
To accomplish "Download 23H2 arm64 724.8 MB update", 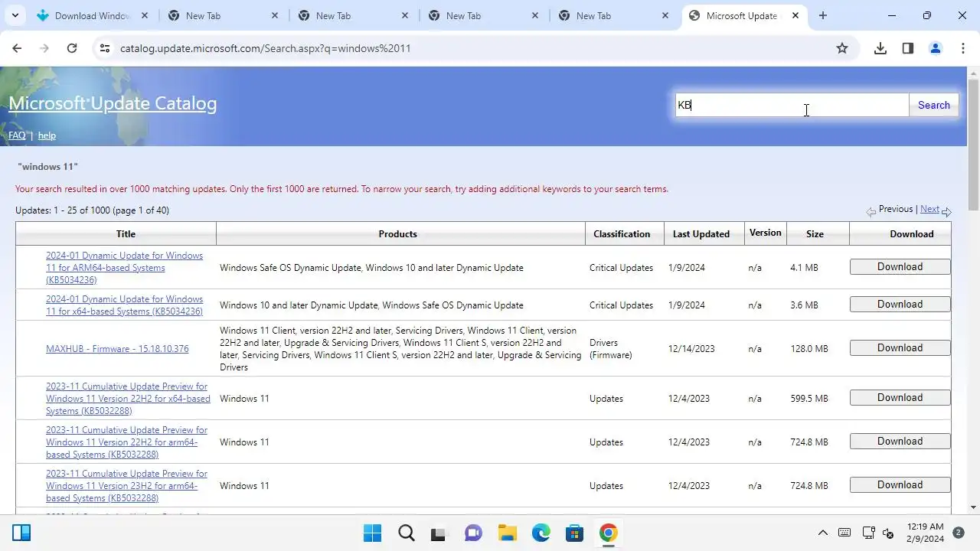I will tap(900, 485).
